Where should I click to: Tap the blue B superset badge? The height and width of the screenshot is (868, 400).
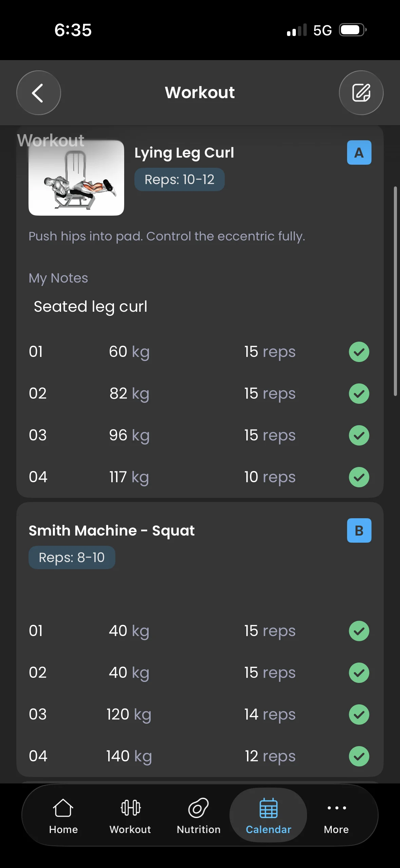pyautogui.click(x=359, y=530)
